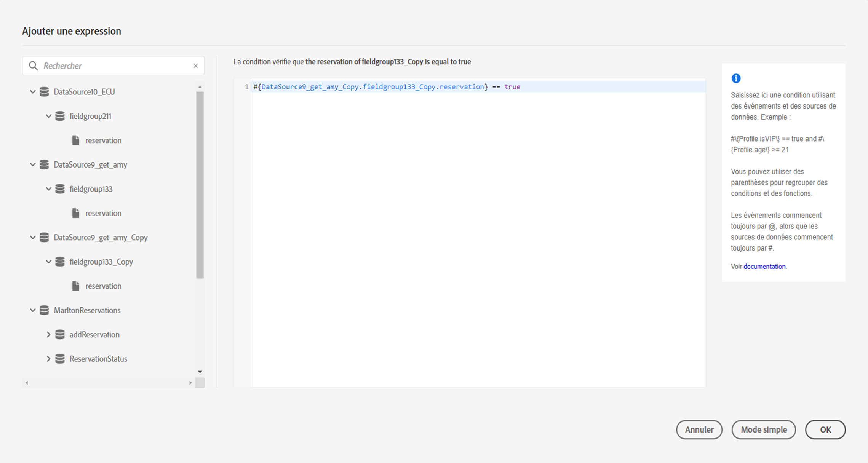Open the documentation link

point(764,267)
